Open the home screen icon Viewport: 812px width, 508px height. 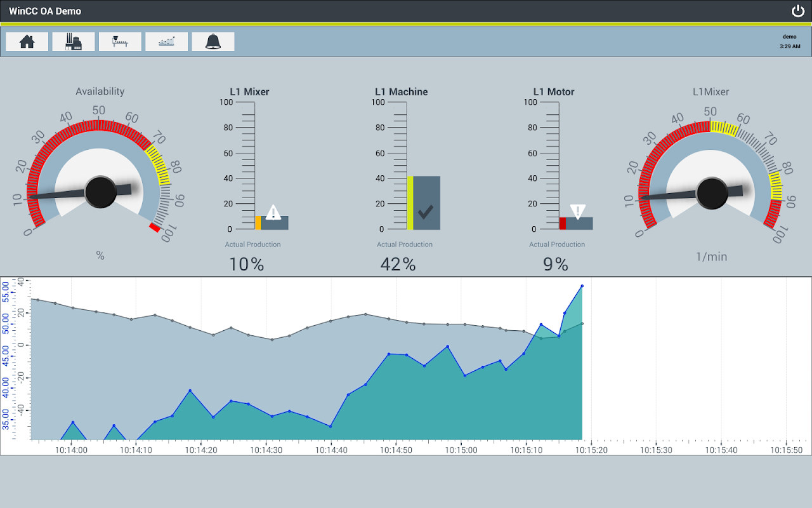(x=27, y=41)
